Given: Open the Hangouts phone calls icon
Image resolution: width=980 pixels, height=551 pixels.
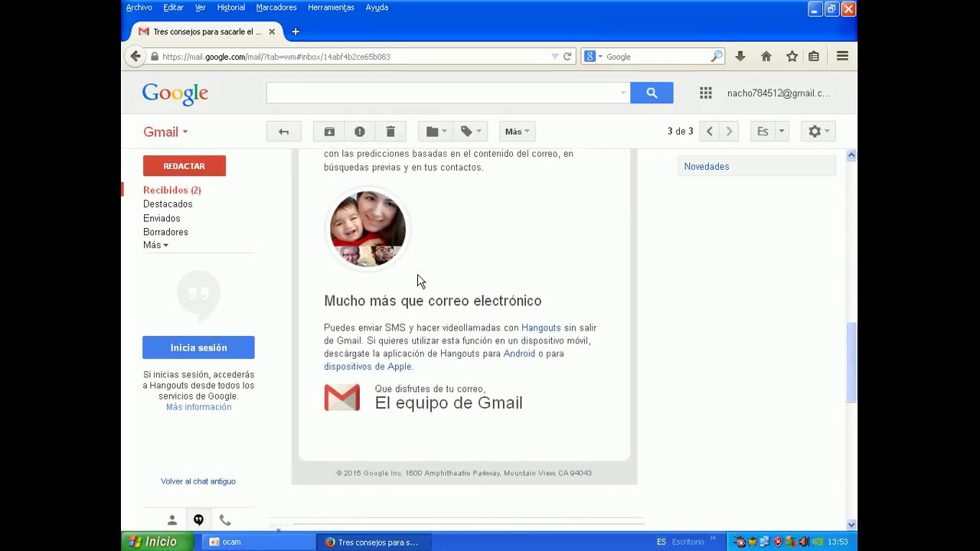Looking at the screenshot, I should click(x=225, y=520).
